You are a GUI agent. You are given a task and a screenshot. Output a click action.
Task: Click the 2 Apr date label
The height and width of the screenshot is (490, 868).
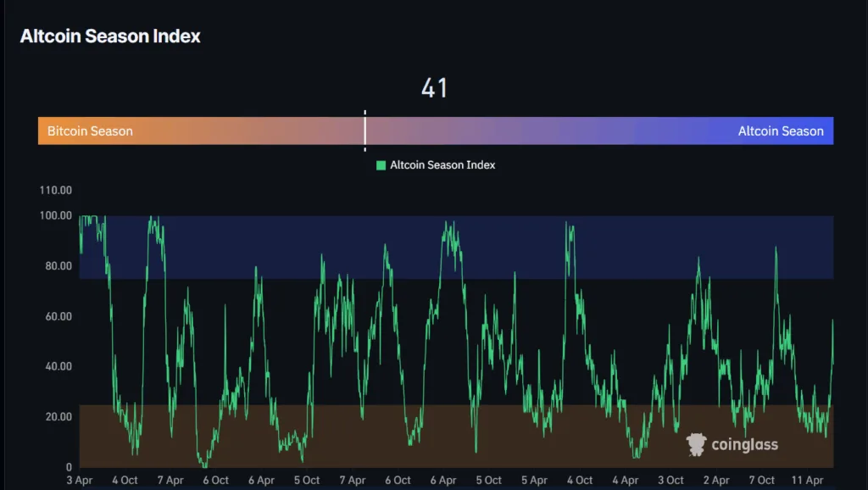pos(716,479)
